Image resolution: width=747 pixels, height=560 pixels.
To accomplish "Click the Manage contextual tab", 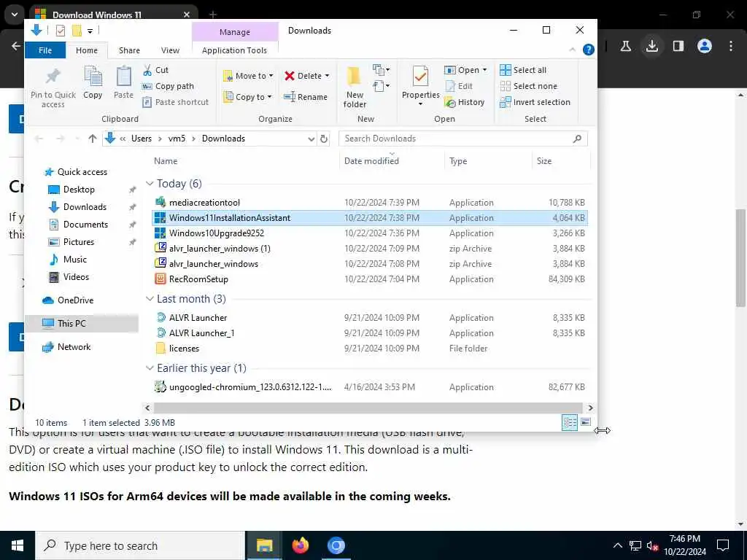I will click(235, 32).
